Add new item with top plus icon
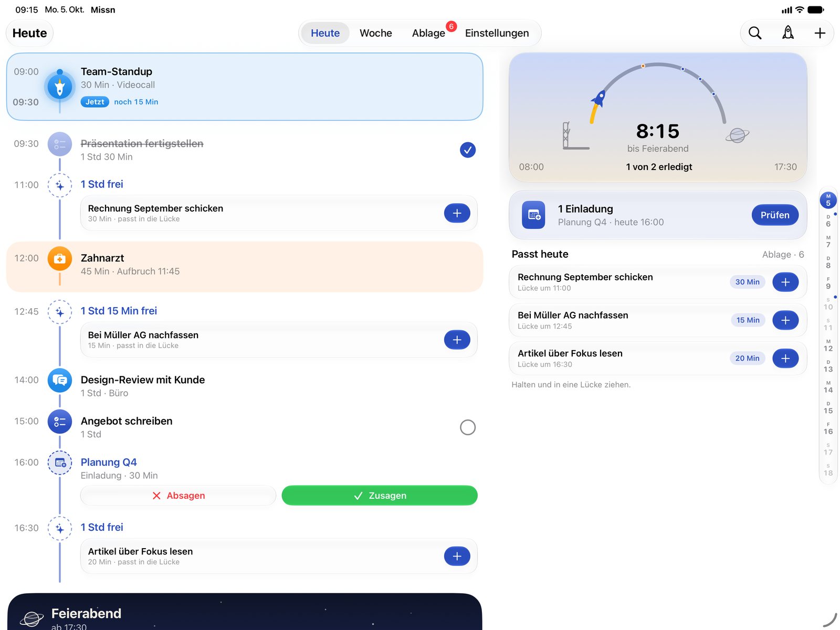This screenshot has height=630, width=840. click(820, 33)
